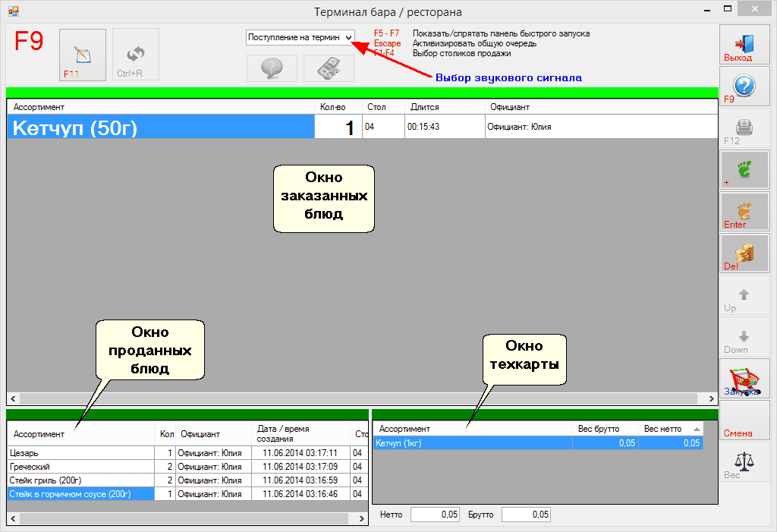Click the Кол header in sold dishes table
This screenshot has height=532, width=777.
click(165, 434)
